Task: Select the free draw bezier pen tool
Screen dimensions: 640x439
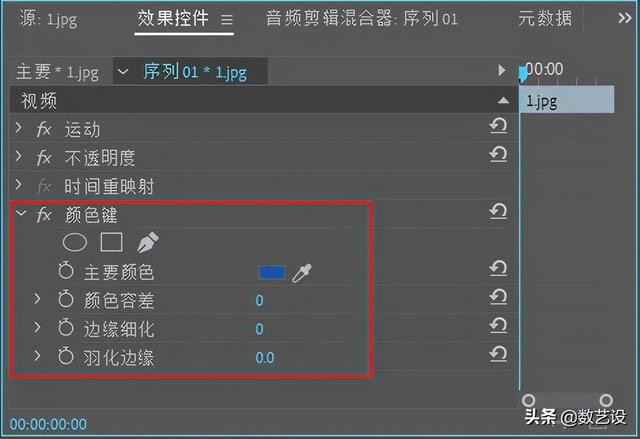Action: pos(147,242)
